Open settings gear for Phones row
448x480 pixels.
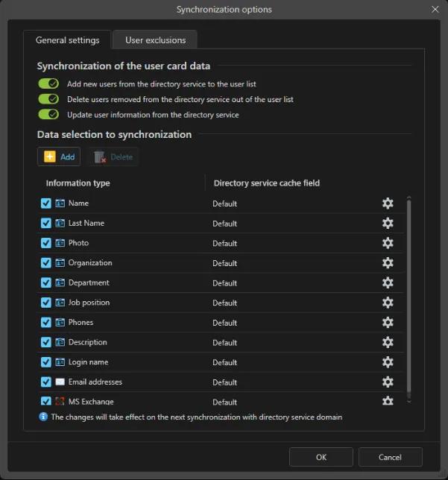(x=388, y=323)
